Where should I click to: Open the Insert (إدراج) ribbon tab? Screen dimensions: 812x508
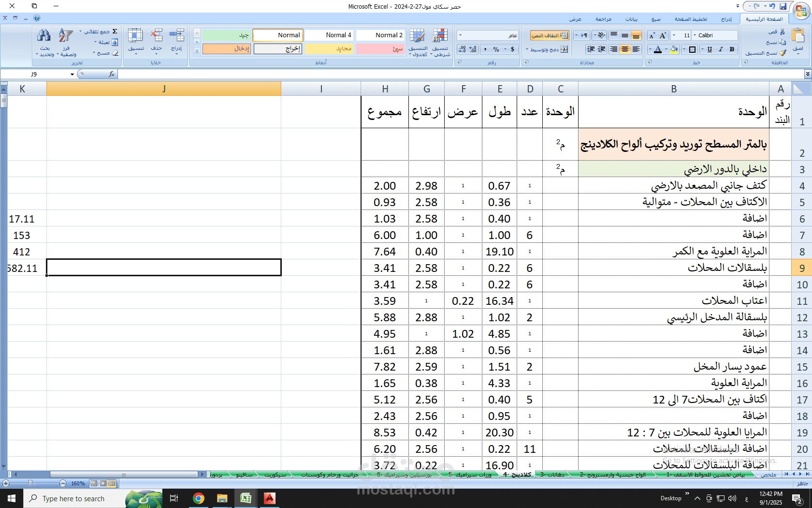tap(726, 19)
